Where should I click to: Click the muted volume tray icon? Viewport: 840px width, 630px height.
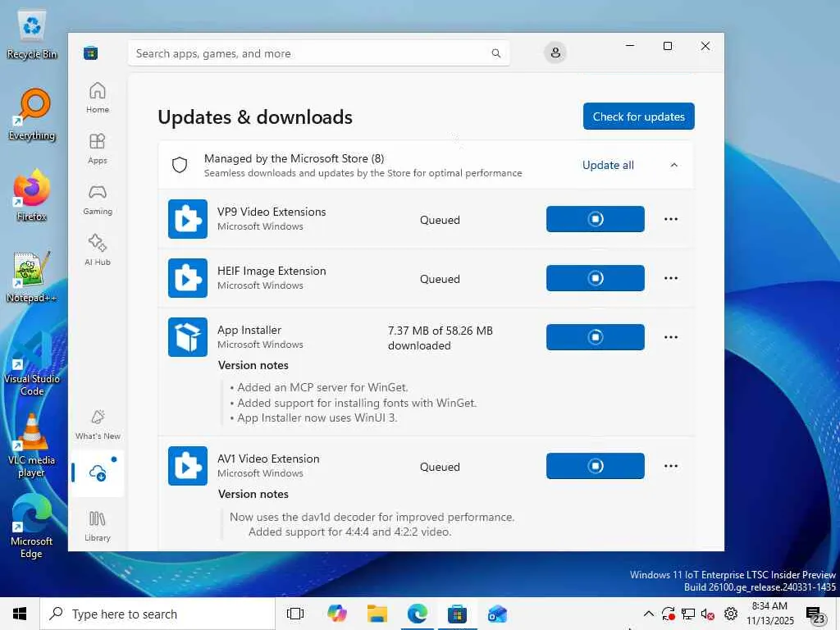click(x=708, y=614)
